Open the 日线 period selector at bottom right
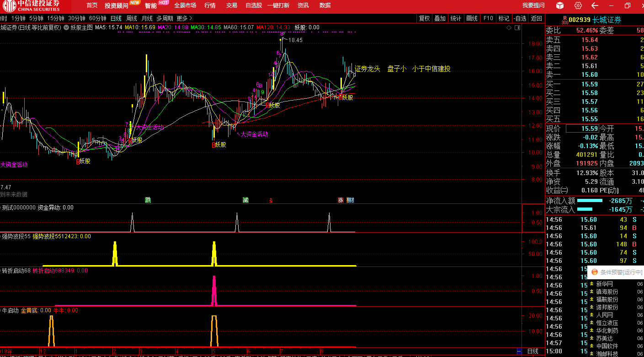The width and height of the screenshot is (644, 357). (532, 351)
